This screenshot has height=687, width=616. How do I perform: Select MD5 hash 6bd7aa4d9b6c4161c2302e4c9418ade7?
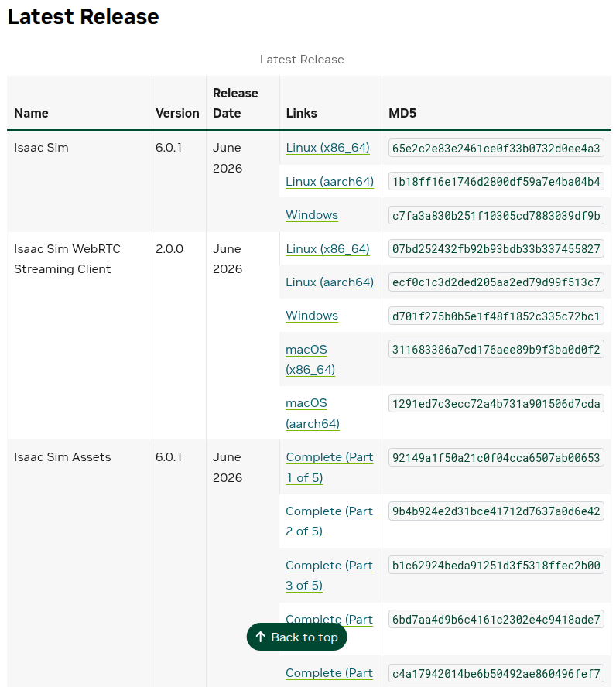coord(496,619)
